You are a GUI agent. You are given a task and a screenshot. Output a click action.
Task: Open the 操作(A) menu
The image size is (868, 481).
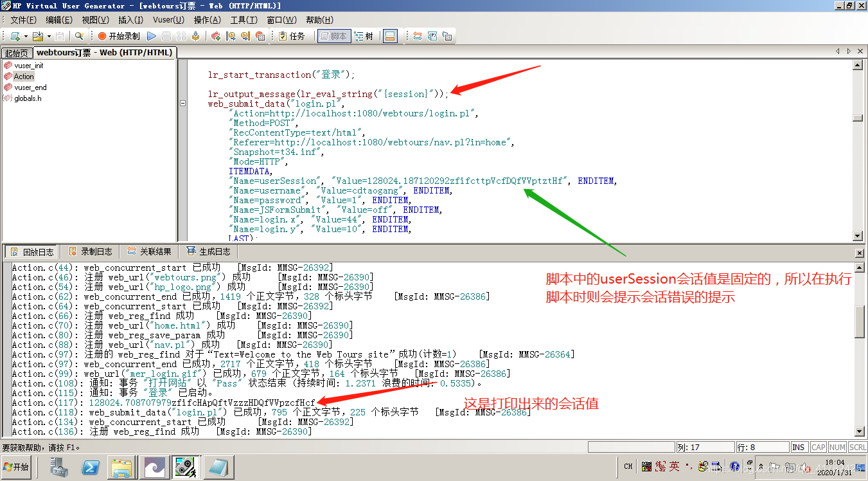207,20
